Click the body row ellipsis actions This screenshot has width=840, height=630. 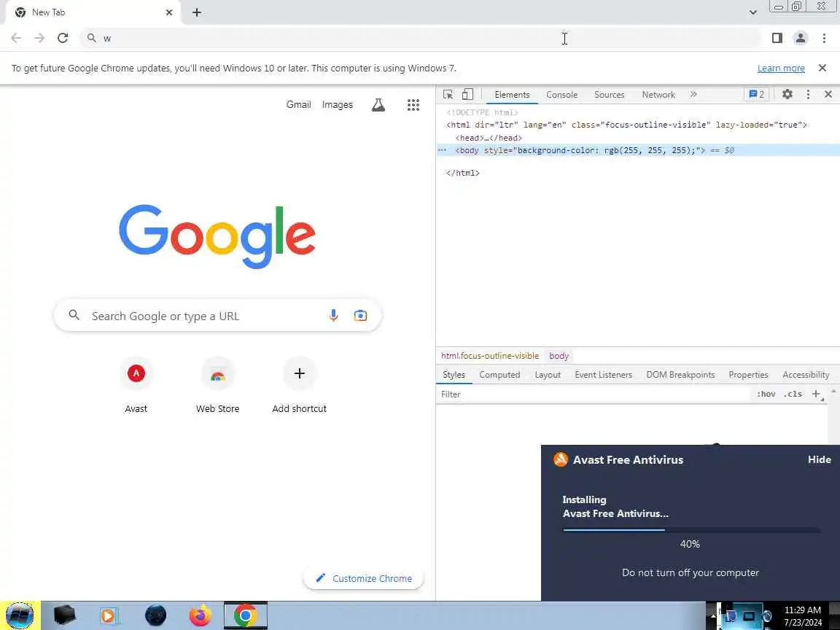442,150
